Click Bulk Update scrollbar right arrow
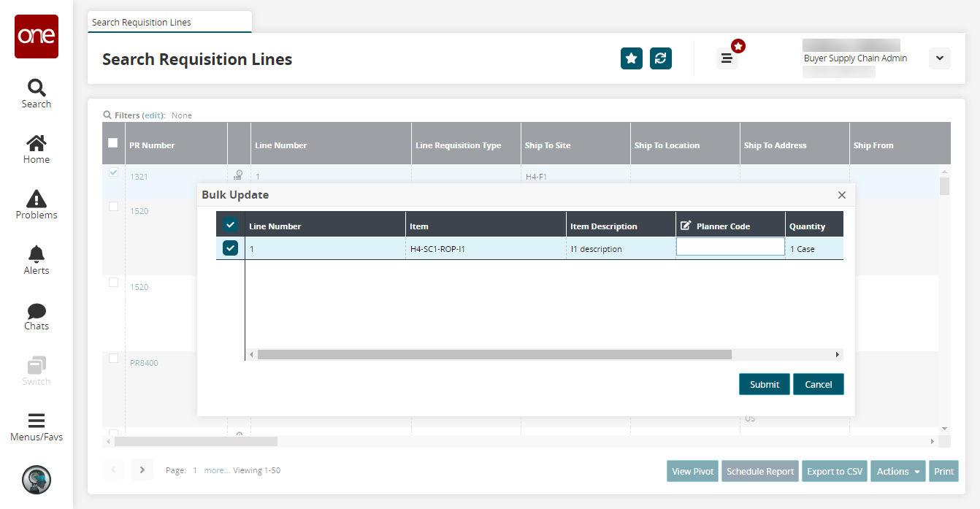The width and height of the screenshot is (980, 509). pos(838,354)
